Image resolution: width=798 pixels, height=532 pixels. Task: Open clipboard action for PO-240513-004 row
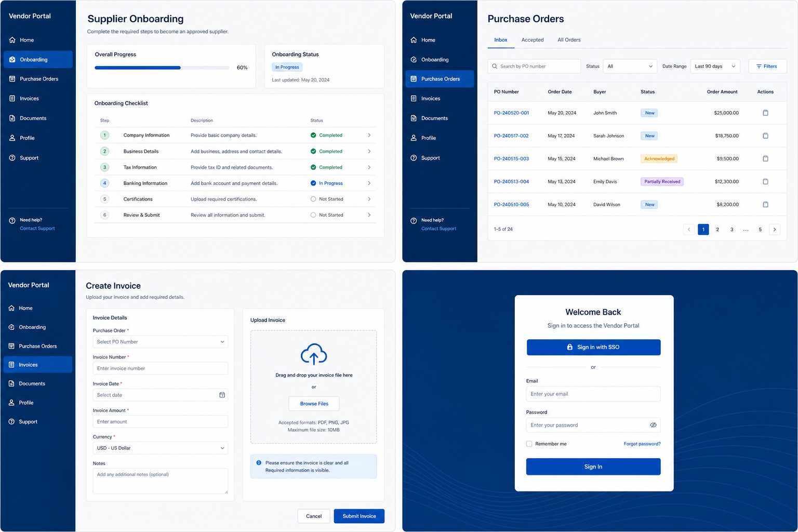(x=765, y=181)
